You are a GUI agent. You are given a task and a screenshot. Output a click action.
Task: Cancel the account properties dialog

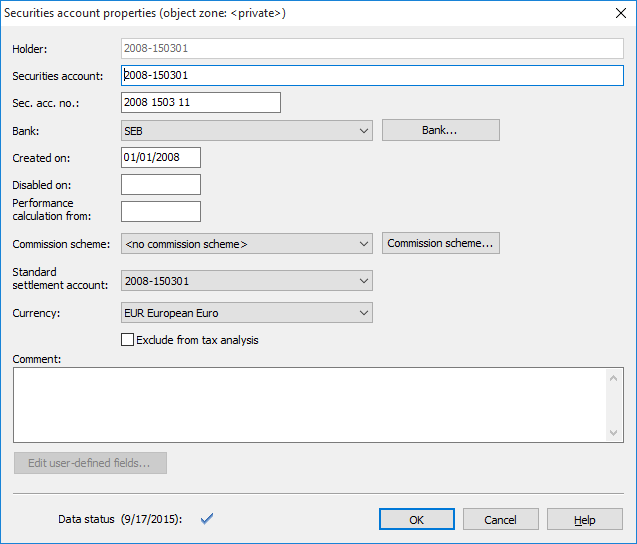[x=500, y=519]
